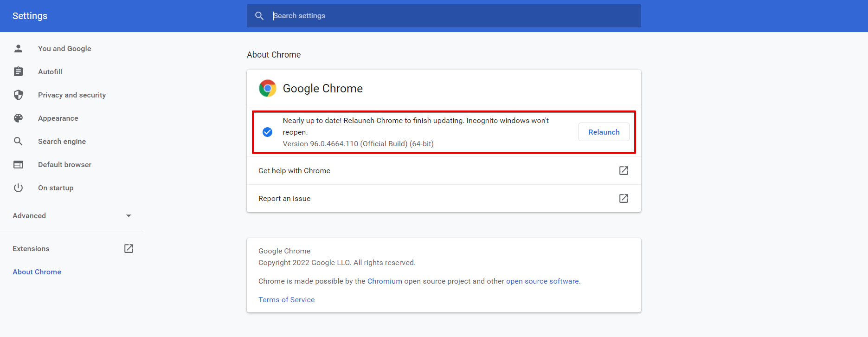
Task: Click the On startup power icon
Action: pyautogui.click(x=18, y=188)
